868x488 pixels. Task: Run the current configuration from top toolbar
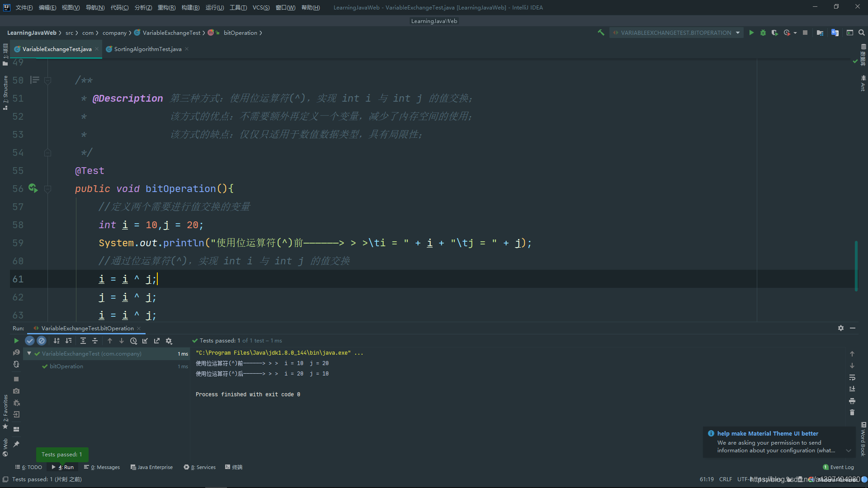point(751,33)
